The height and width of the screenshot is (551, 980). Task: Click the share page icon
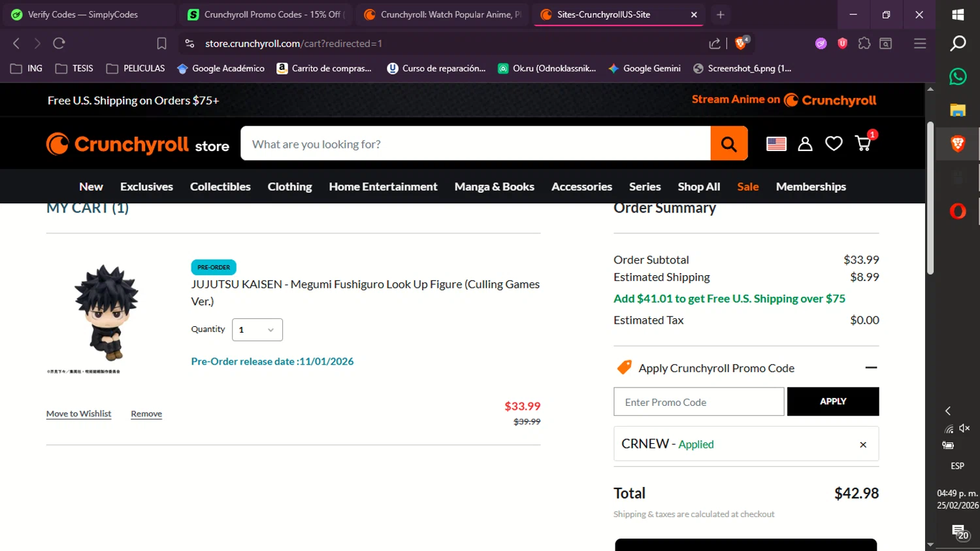click(715, 43)
